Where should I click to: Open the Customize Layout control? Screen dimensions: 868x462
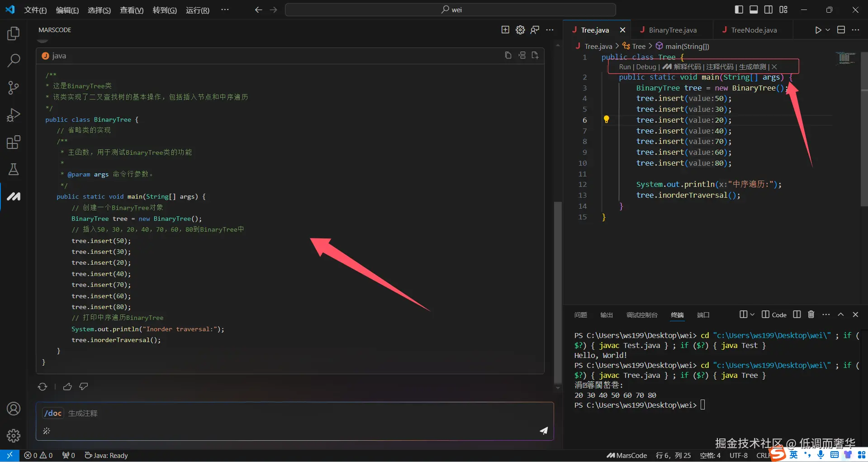pyautogui.click(x=783, y=10)
